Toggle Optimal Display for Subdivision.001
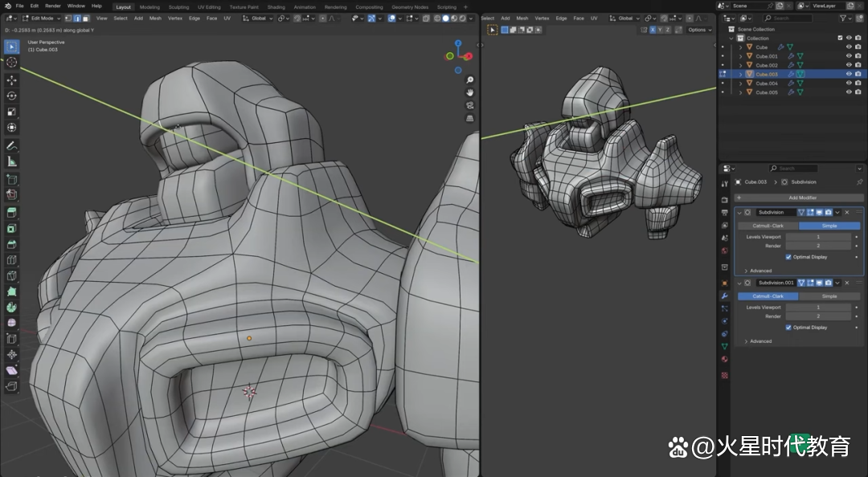 coord(788,328)
